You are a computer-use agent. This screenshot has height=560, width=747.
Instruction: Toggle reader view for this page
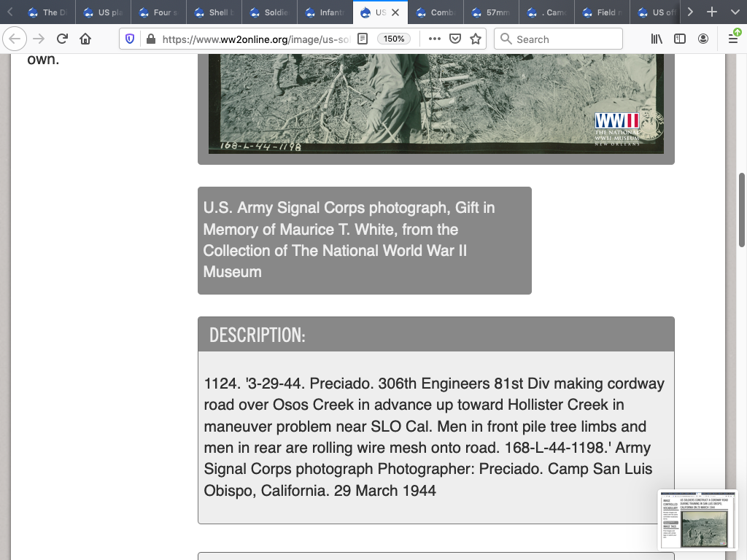(x=363, y=39)
